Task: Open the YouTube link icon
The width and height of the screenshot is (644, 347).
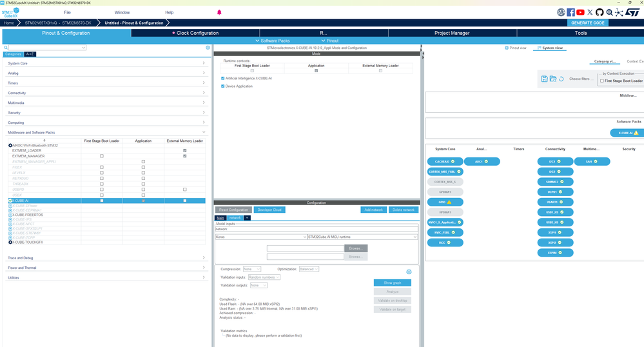Action: tap(580, 12)
